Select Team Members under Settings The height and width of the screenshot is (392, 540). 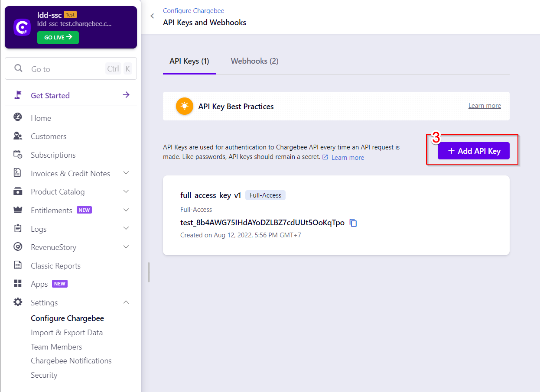pyautogui.click(x=56, y=347)
